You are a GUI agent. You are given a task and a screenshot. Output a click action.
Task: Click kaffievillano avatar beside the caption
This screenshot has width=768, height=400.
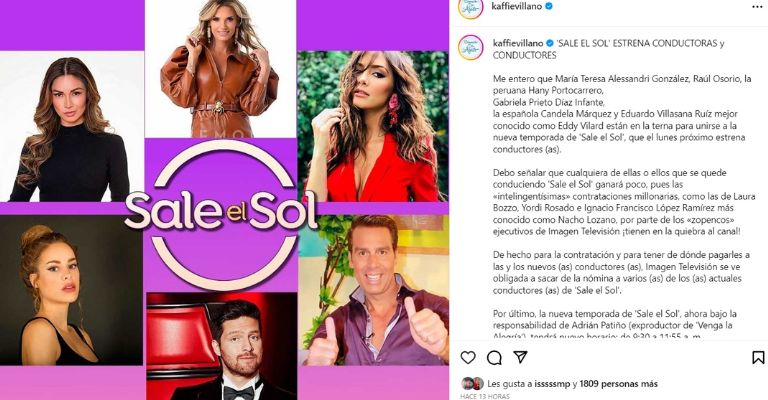(471, 47)
